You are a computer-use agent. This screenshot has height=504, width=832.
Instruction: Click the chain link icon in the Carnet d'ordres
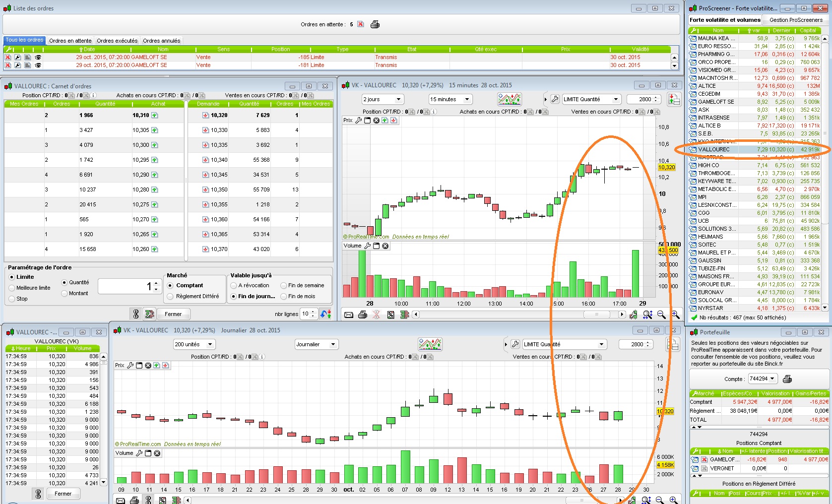click(x=136, y=314)
